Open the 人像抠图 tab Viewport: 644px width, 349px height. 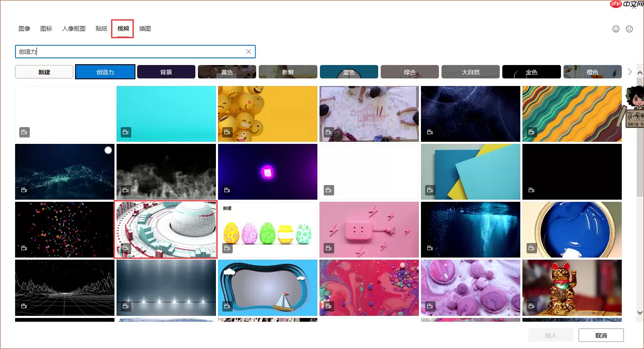coord(74,29)
